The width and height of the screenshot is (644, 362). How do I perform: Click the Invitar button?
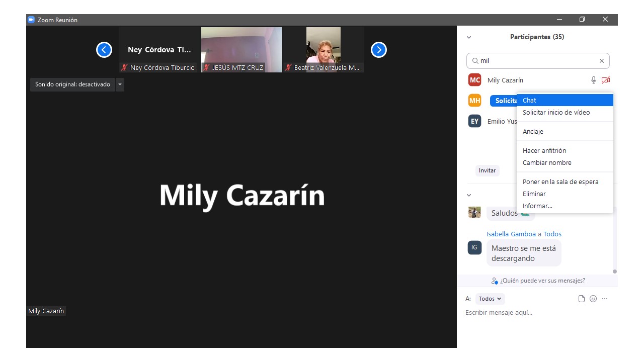click(x=487, y=170)
